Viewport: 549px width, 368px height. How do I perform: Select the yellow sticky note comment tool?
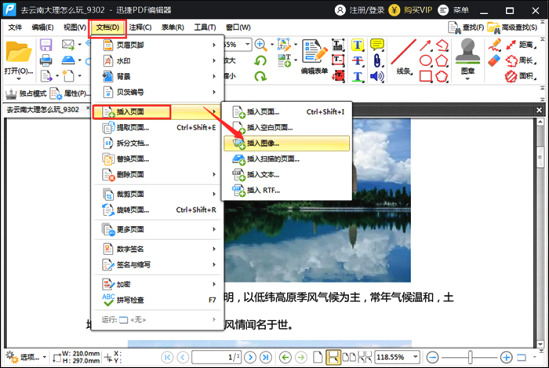point(377,44)
